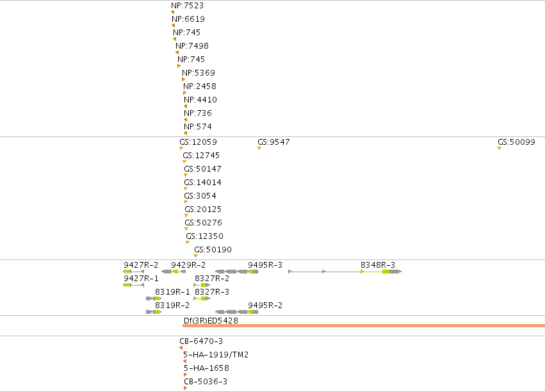The image size is (545, 392).
Task: Click the red arrow under CB-6470-3
Action: coord(181,348)
